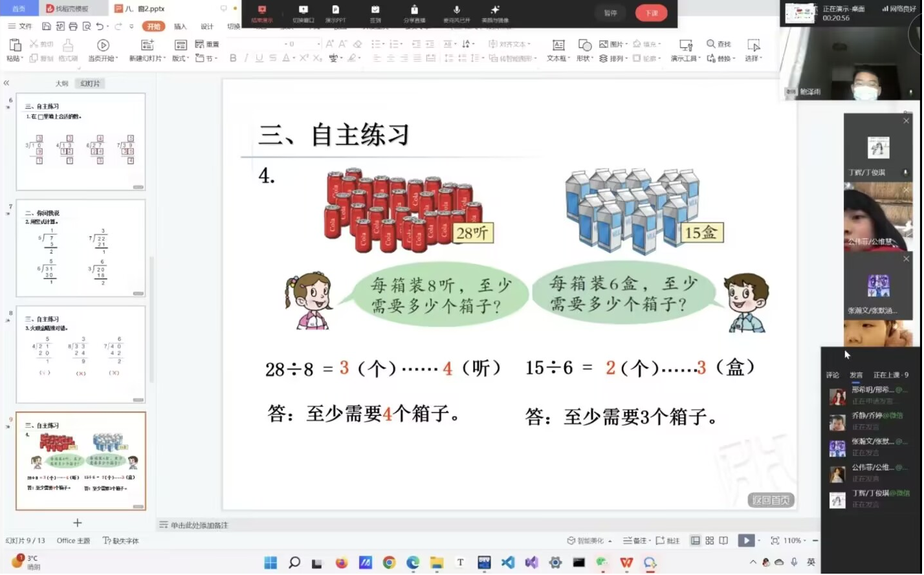Click the red end class (下课) button
This screenshot has height=575, width=924.
651,13
